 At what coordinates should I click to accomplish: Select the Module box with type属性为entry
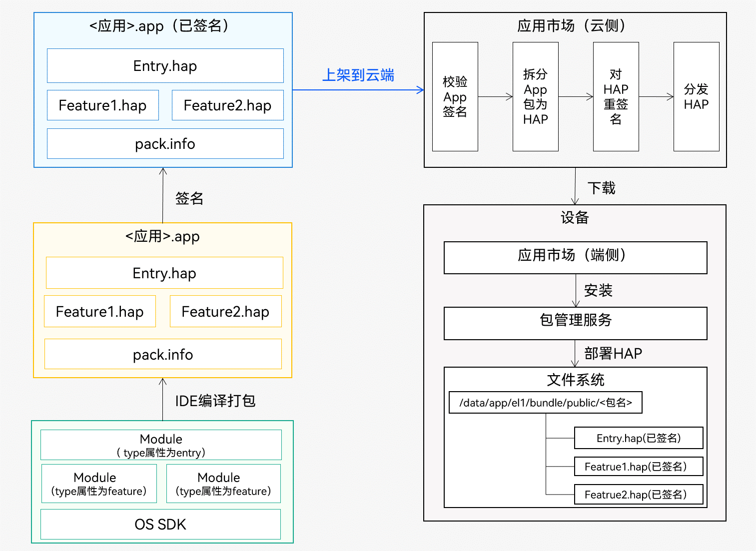coord(161,445)
